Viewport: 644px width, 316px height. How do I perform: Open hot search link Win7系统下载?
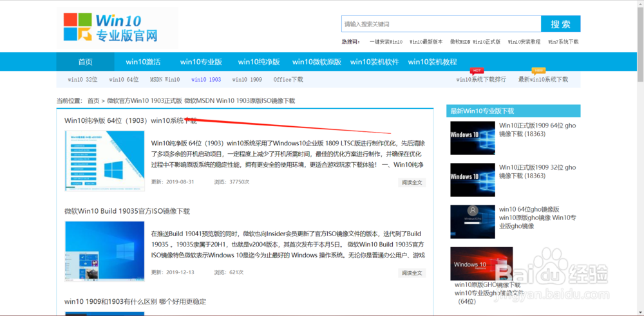[x=563, y=42]
